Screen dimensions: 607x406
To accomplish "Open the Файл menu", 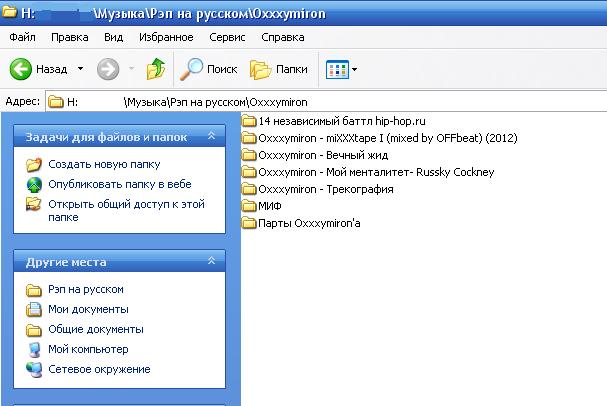I will [22, 37].
